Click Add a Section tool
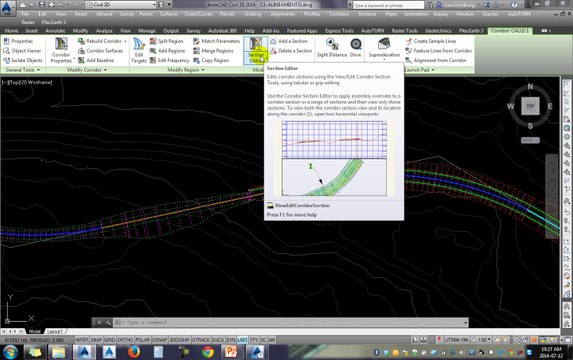 [x=289, y=41]
